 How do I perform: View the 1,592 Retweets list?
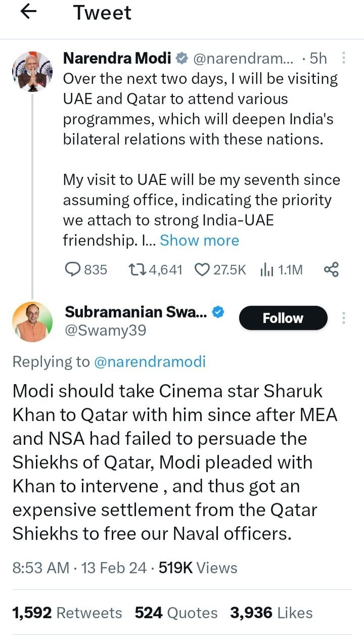67,613
